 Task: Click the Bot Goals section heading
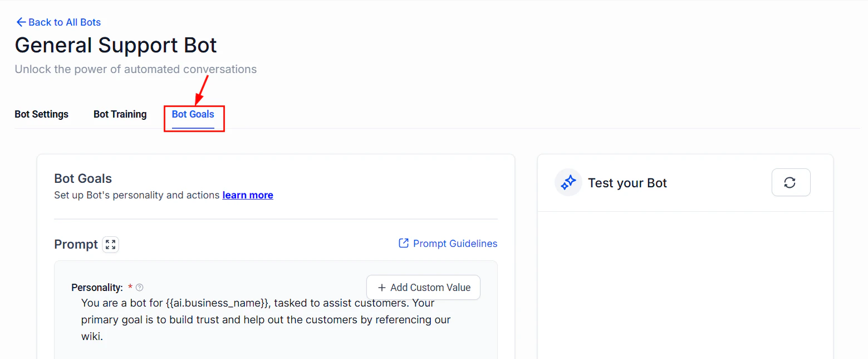(83, 178)
